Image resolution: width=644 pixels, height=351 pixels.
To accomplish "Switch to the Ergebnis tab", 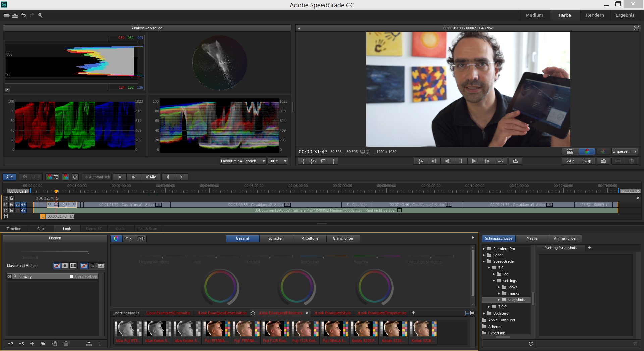I will (x=625, y=15).
